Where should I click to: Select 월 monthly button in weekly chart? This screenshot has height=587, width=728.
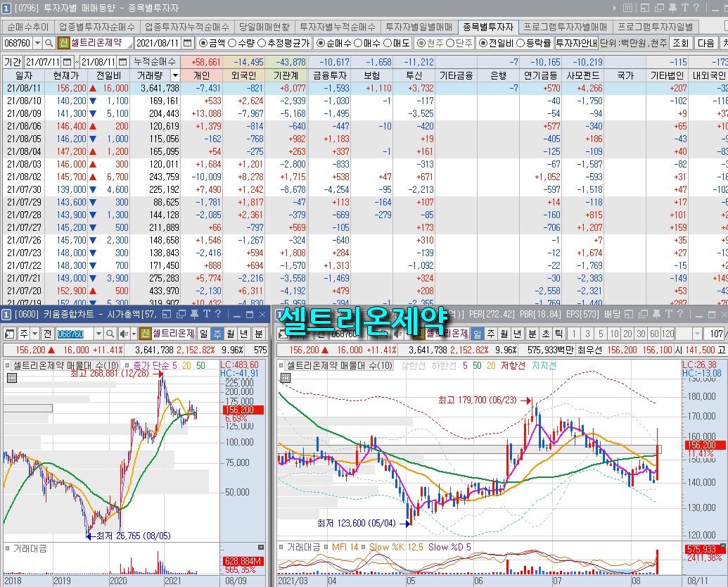pyautogui.click(x=231, y=334)
